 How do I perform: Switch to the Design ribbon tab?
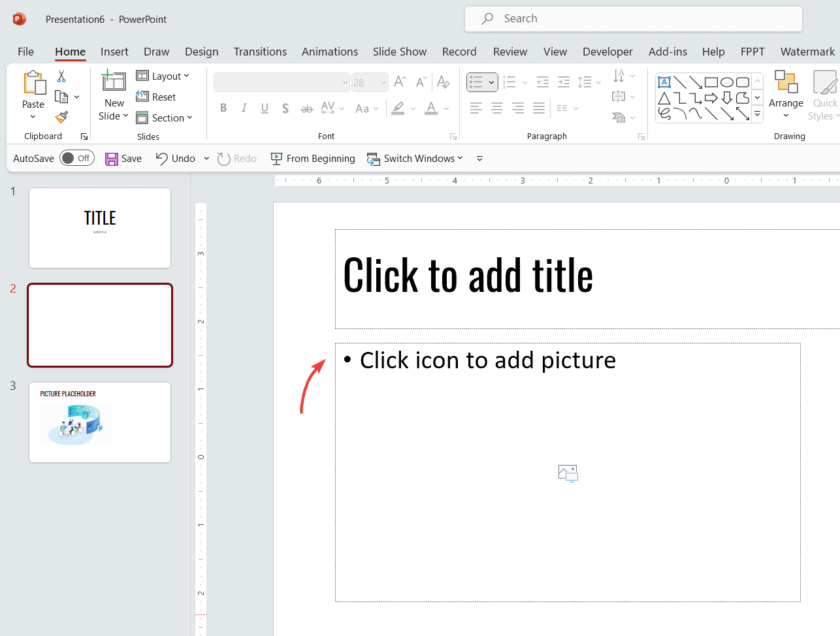[x=201, y=52]
